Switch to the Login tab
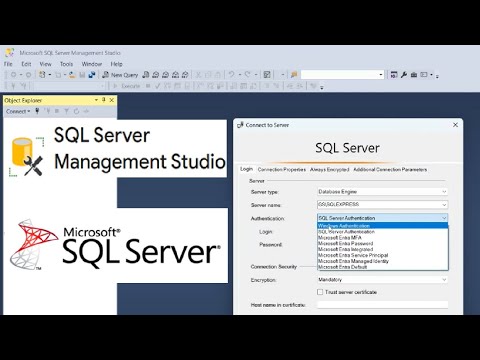This screenshot has height=360, width=480. (x=246, y=169)
